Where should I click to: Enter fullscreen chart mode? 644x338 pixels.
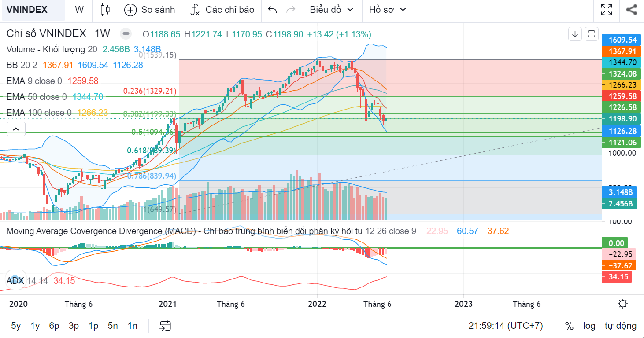607,10
